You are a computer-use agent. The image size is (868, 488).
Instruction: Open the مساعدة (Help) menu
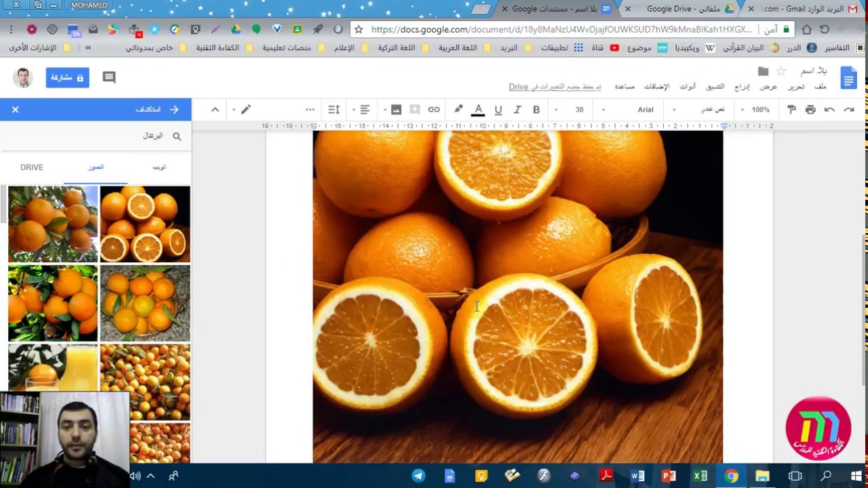[625, 87]
